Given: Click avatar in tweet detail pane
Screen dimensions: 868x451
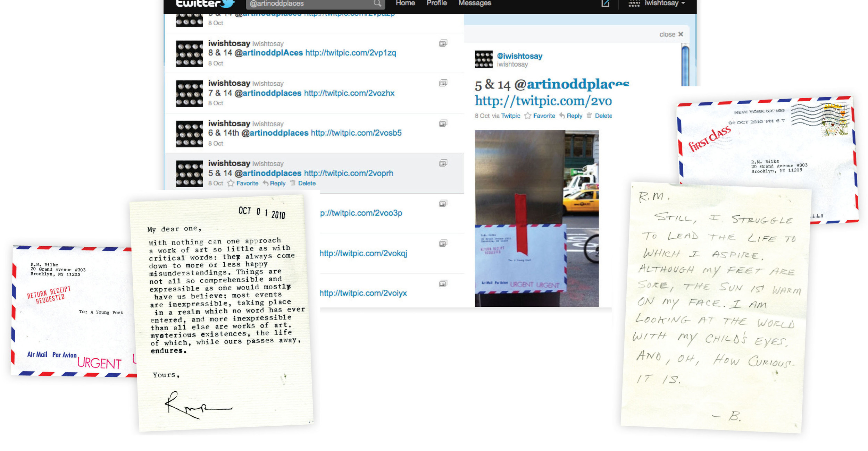Looking at the screenshot, I should point(483,59).
